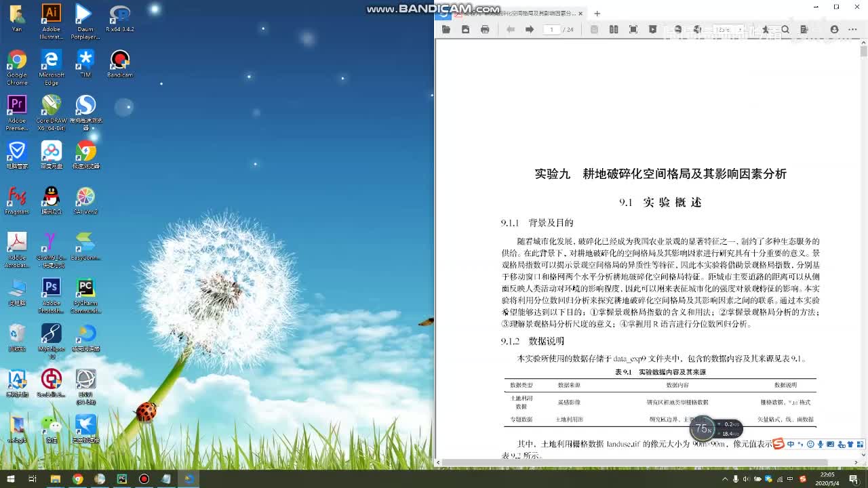This screenshot has width=868, height=488.
Task: Open Google Chrome desktop shortcut
Action: tap(17, 68)
